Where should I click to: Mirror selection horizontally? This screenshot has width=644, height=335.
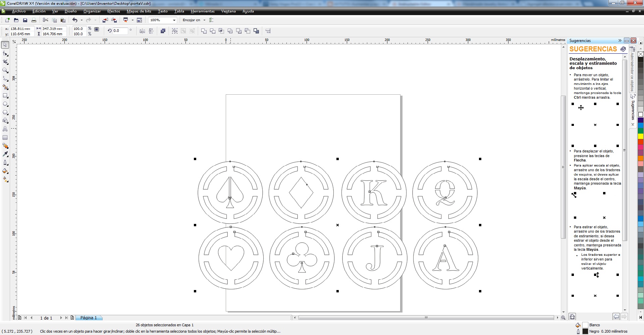click(142, 31)
